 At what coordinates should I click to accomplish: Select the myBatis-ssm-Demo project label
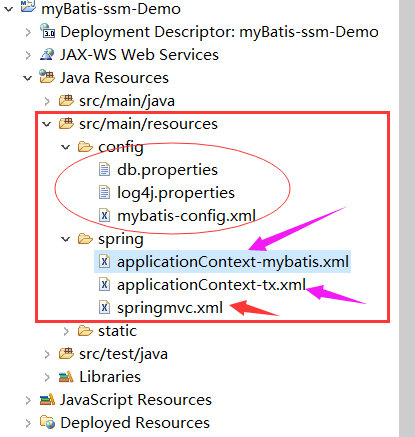[x=111, y=9]
